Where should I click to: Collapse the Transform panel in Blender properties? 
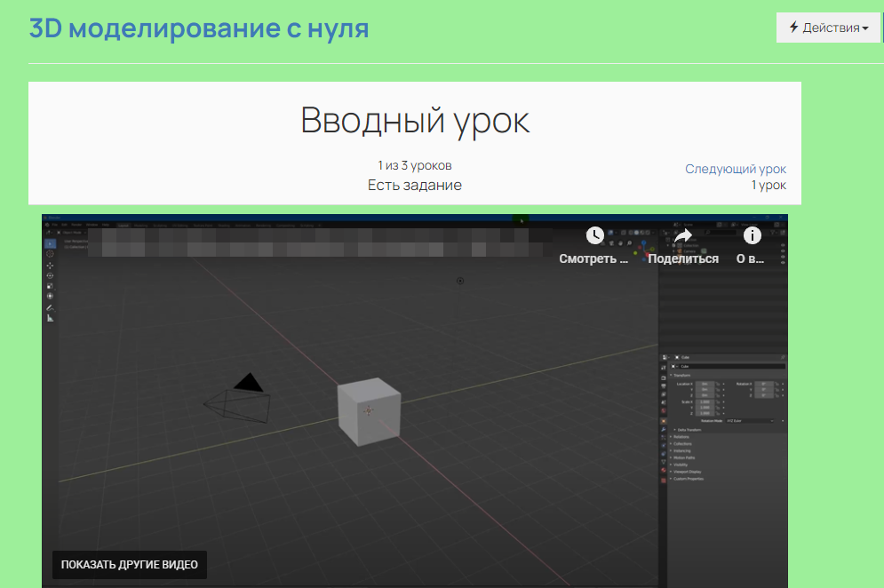point(681,375)
